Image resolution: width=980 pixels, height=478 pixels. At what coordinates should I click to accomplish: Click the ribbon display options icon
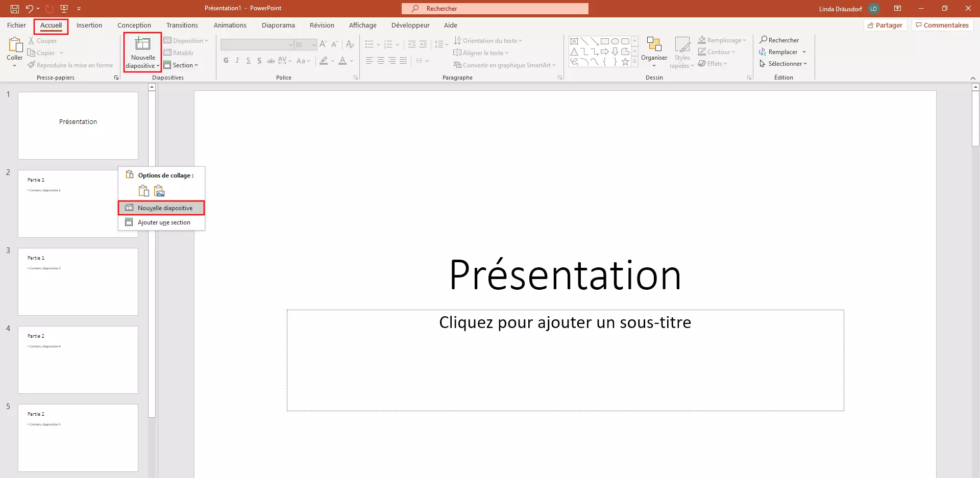tap(898, 9)
